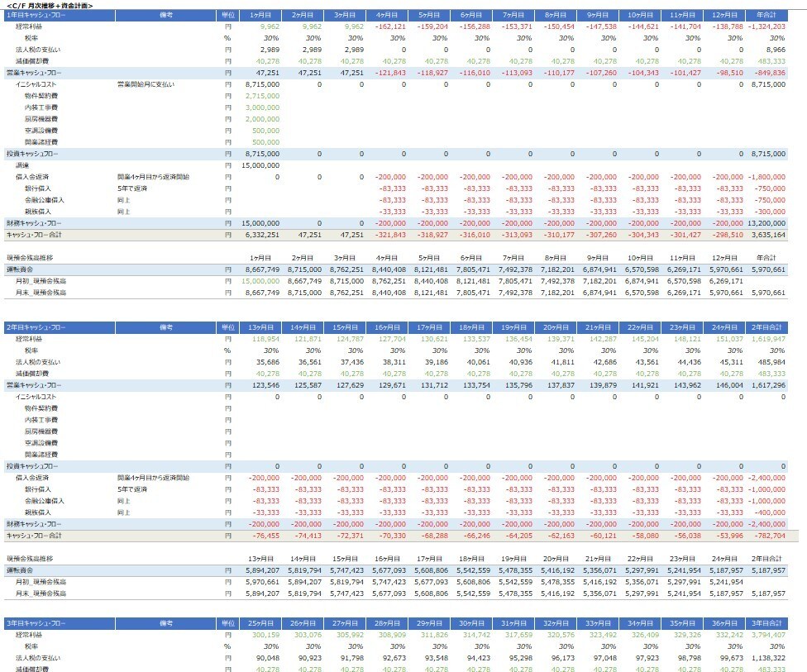
Task: Click the repayment total -1,800,000
Action: (766, 177)
